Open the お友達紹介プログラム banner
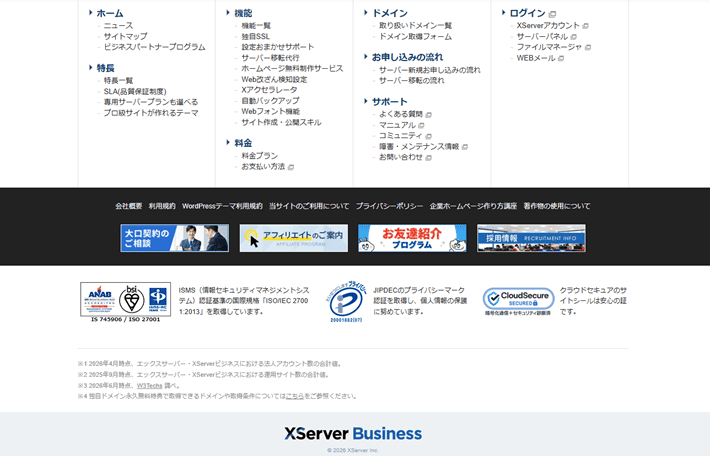Screen dimensions: 710x456 click(x=413, y=238)
